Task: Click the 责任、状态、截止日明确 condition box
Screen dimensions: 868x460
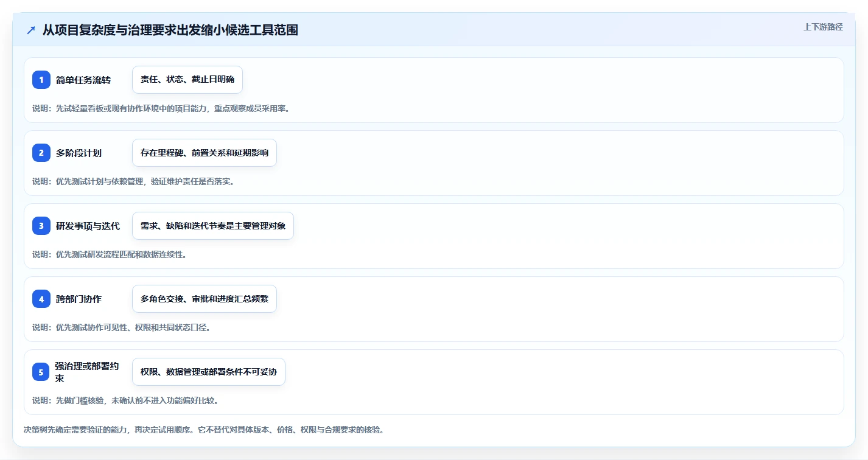Action: coord(187,80)
